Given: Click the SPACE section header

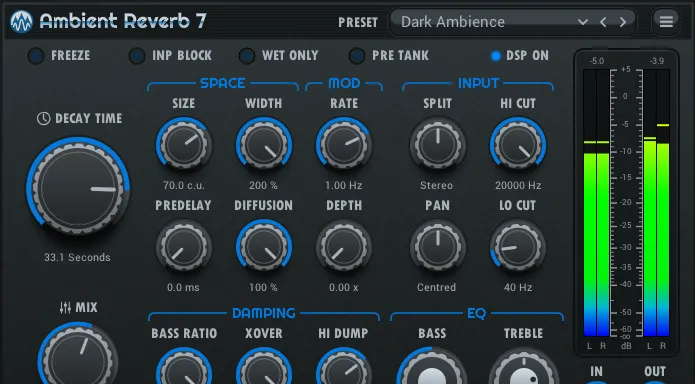Looking at the screenshot, I should tap(223, 83).
